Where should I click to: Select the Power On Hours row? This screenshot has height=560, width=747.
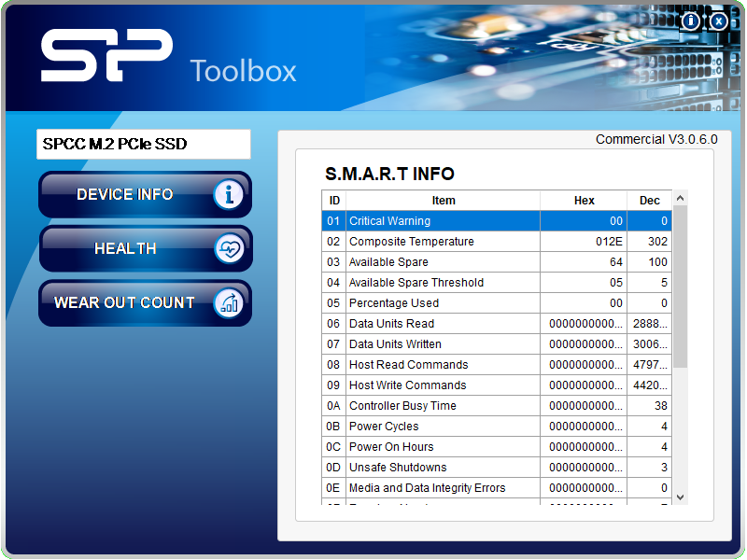tap(497, 446)
